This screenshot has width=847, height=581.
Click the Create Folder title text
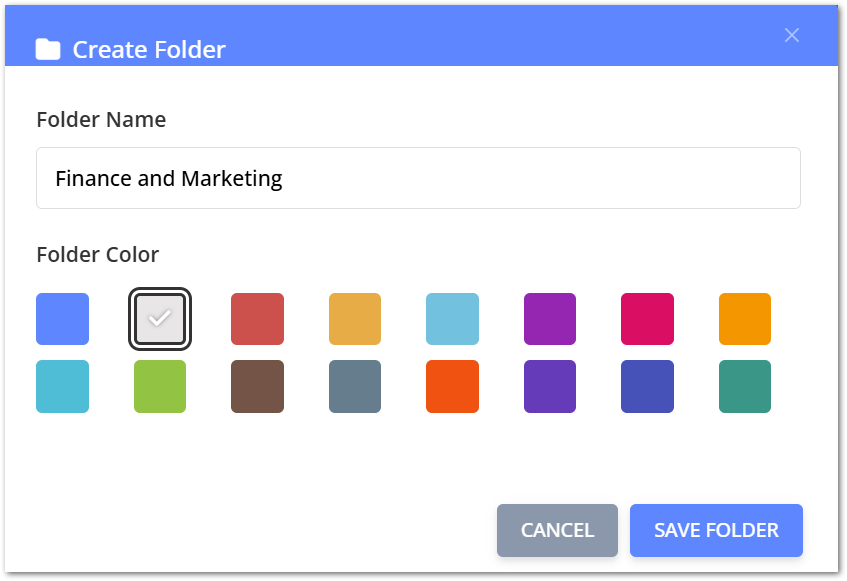pyautogui.click(x=149, y=50)
